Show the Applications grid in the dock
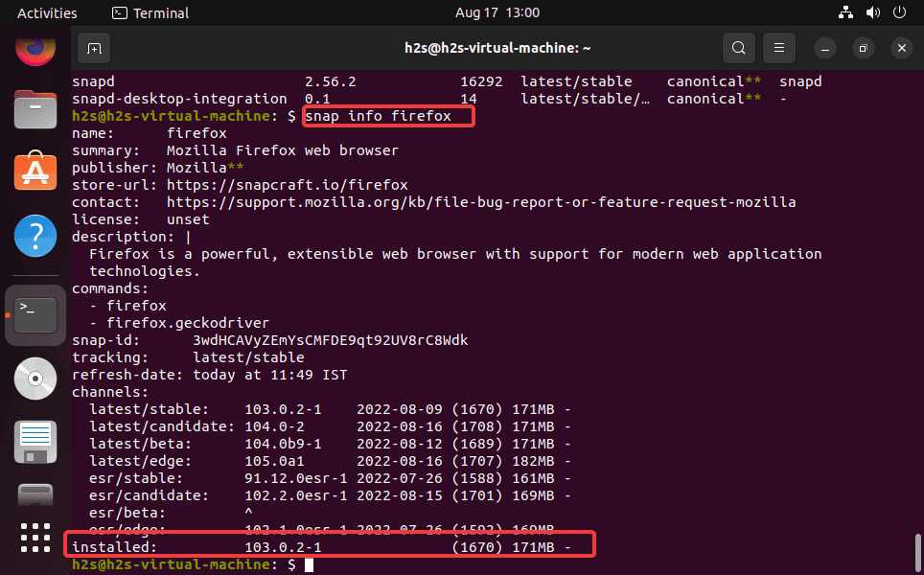 [35, 539]
